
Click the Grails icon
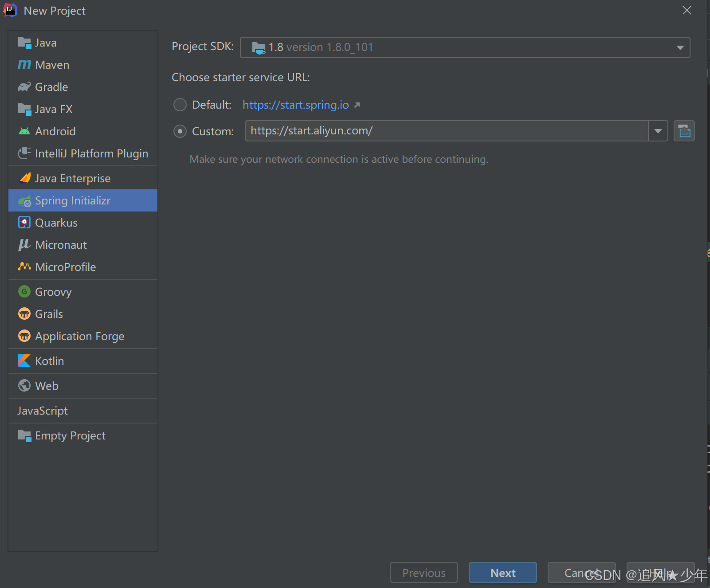point(24,314)
